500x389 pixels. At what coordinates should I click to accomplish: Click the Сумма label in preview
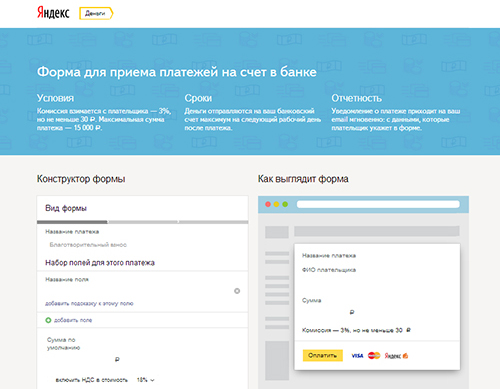point(312,301)
